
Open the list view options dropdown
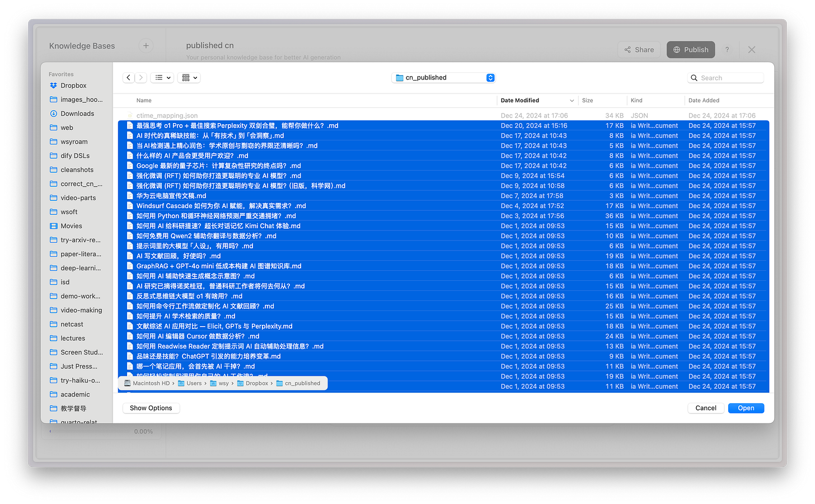[162, 78]
